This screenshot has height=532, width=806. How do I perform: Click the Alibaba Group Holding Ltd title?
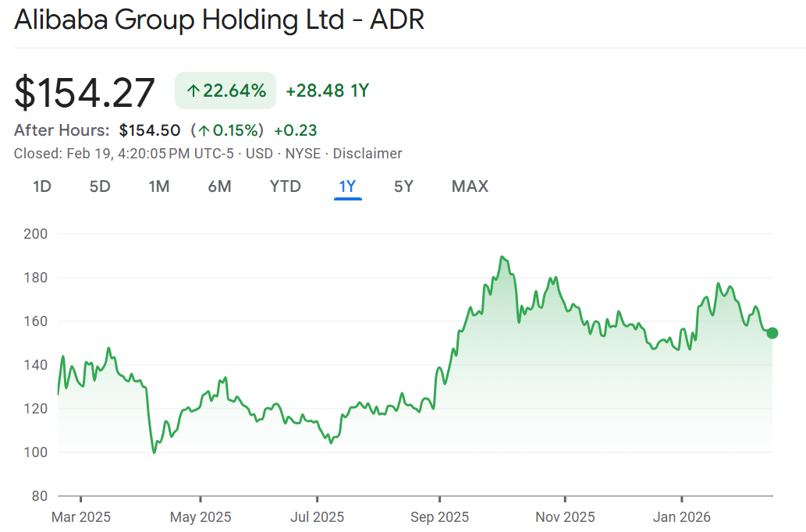(x=219, y=20)
